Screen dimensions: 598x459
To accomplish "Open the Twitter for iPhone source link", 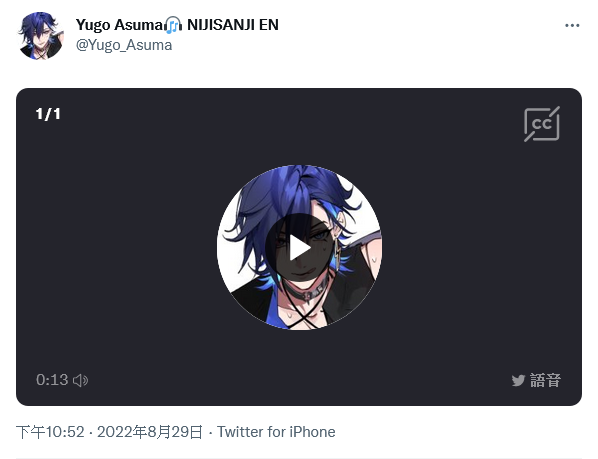I will [276, 432].
